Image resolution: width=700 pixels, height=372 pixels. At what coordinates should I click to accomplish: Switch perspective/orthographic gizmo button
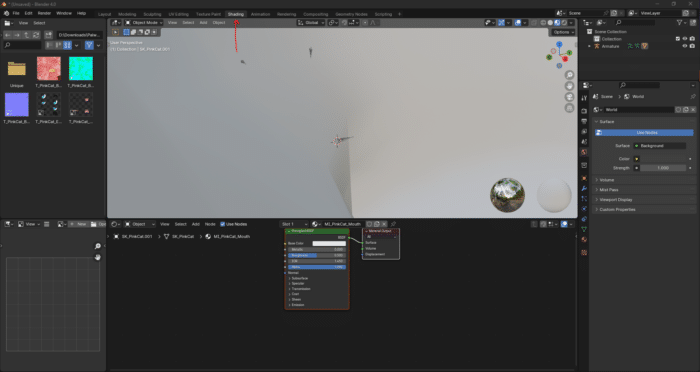569,108
